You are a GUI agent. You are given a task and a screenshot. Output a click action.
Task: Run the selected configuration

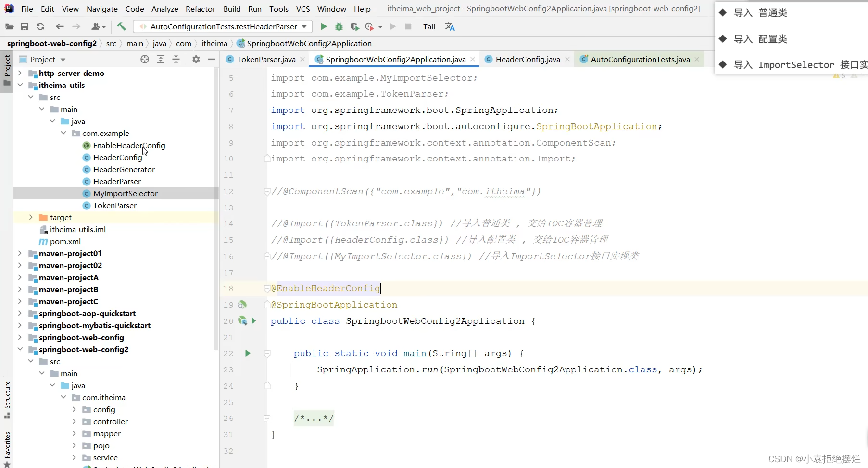tap(324, 27)
